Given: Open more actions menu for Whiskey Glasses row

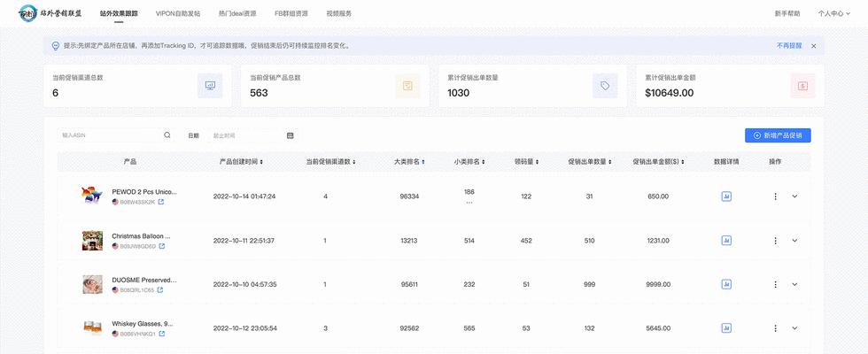Looking at the screenshot, I should (x=776, y=328).
